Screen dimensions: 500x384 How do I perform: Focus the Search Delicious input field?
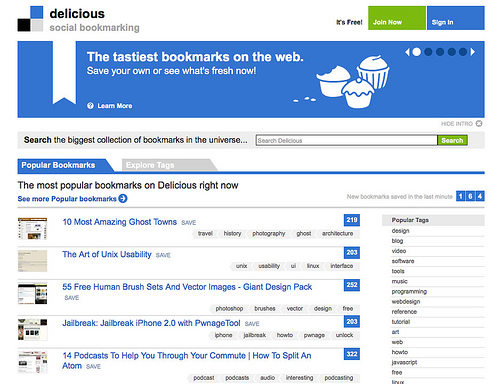tap(346, 140)
